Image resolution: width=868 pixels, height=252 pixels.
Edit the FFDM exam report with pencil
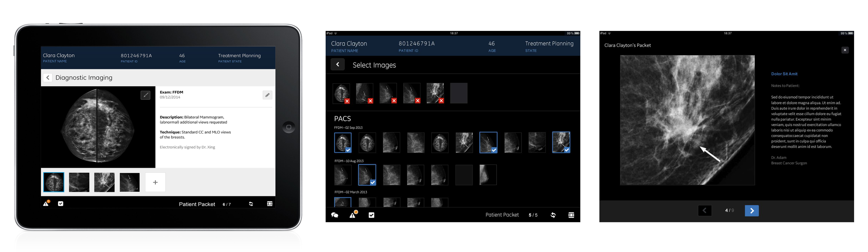click(x=267, y=95)
